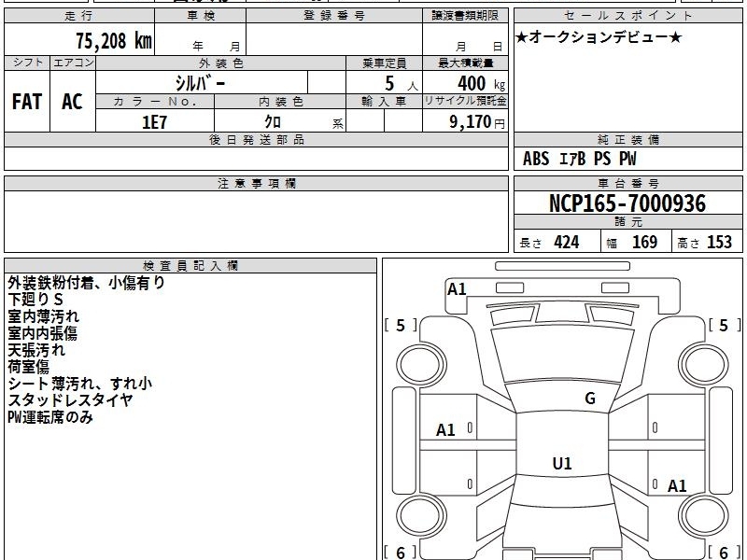Click note 荷室傷

click(28, 367)
